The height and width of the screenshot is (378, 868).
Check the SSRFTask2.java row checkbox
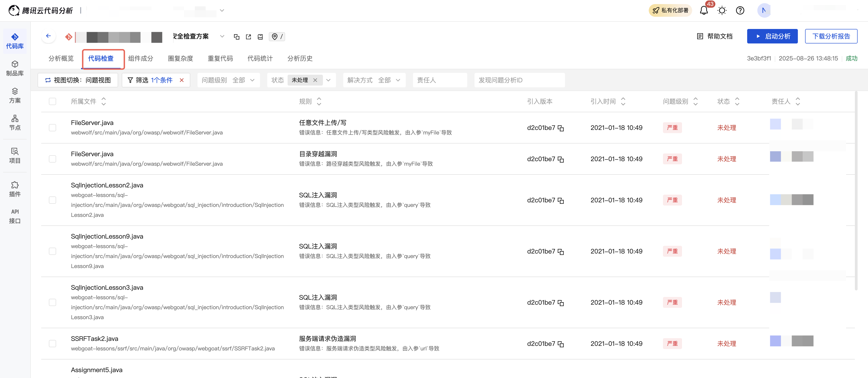click(x=52, y=343)
